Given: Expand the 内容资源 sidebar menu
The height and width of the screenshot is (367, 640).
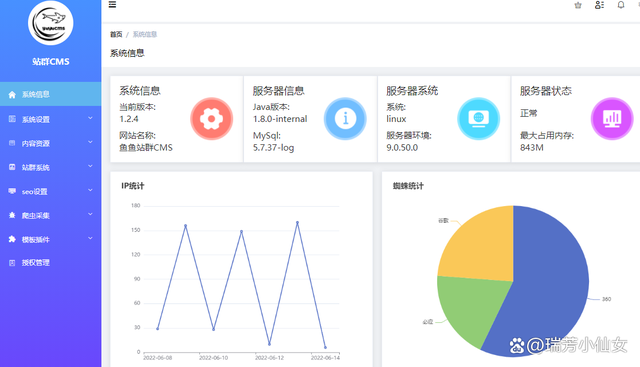Looking at the screenshot, I should click(51, 143).
